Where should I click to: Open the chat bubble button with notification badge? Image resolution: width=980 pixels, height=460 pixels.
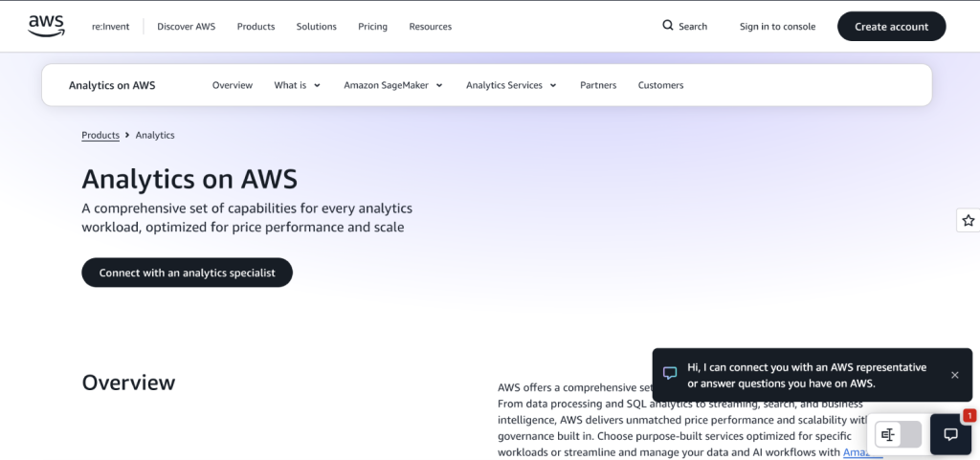(950, 434)
